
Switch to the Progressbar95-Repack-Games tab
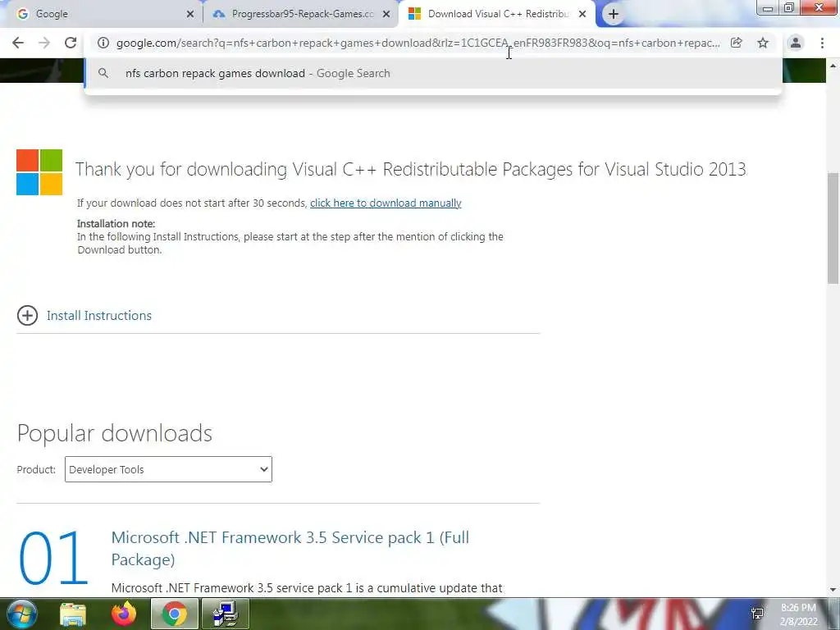click(x=300, y=14)
